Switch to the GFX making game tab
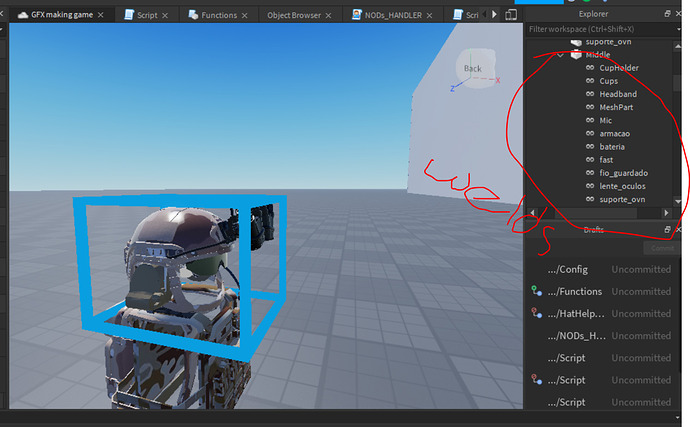Image resolution: width=690 pixels, height=427 pixels. (62, 15)
